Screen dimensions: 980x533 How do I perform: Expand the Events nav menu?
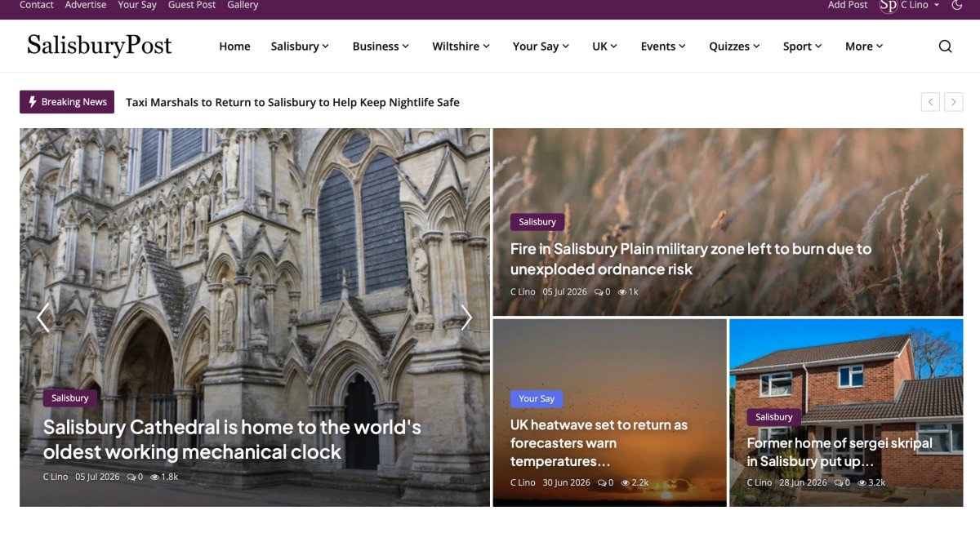[x=663, y=47]
